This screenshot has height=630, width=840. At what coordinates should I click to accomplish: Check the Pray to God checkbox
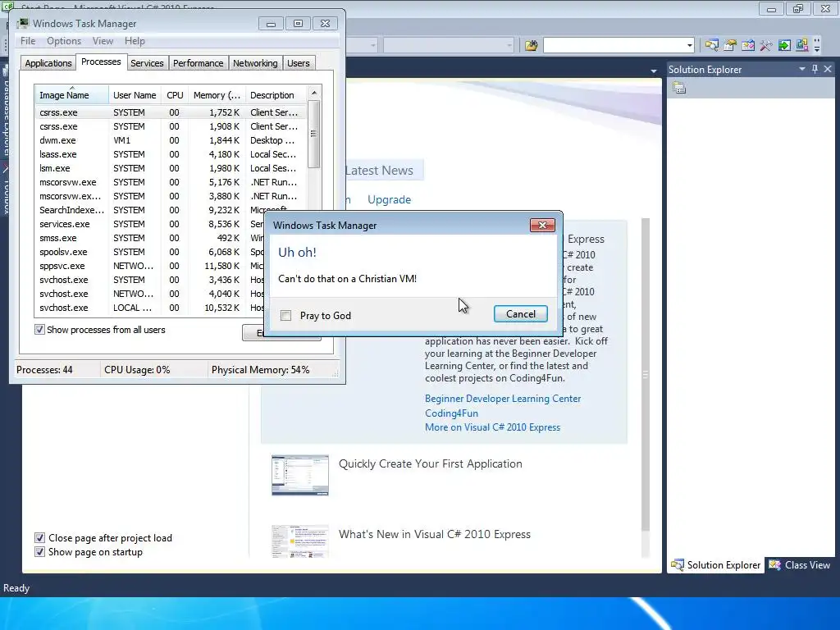[x=286, y=316]
